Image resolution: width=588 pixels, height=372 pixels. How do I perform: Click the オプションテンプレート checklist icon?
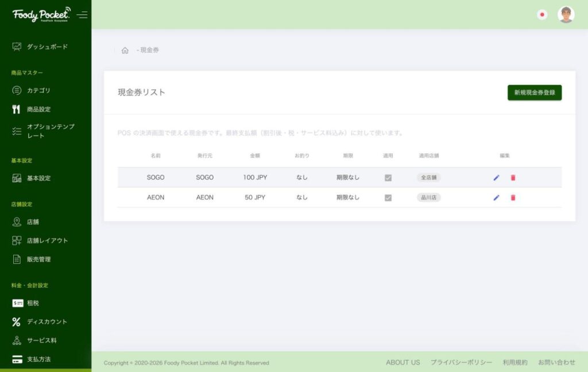17,131
